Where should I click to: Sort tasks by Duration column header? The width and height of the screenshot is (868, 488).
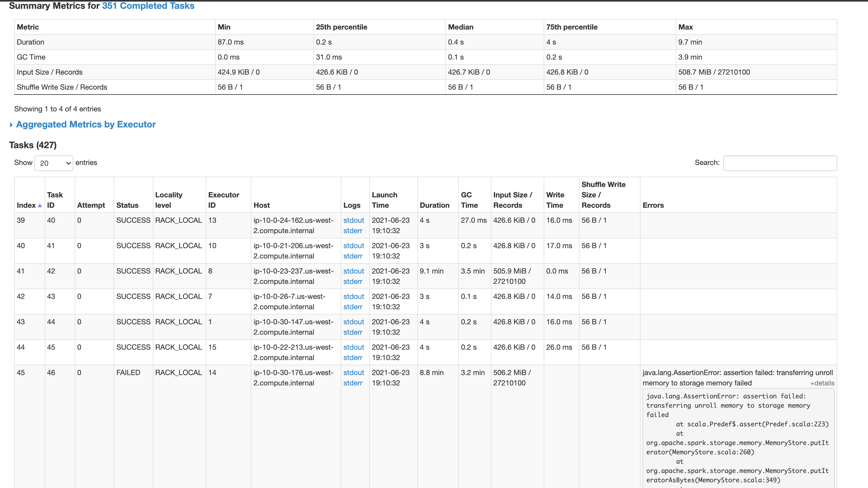tap(434, 205)
